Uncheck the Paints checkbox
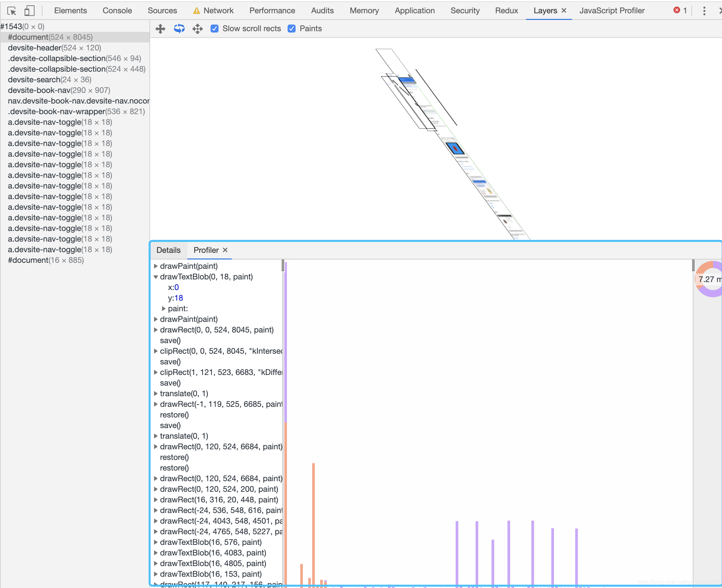This screenshot has height=588, width=722. (292, 29)
